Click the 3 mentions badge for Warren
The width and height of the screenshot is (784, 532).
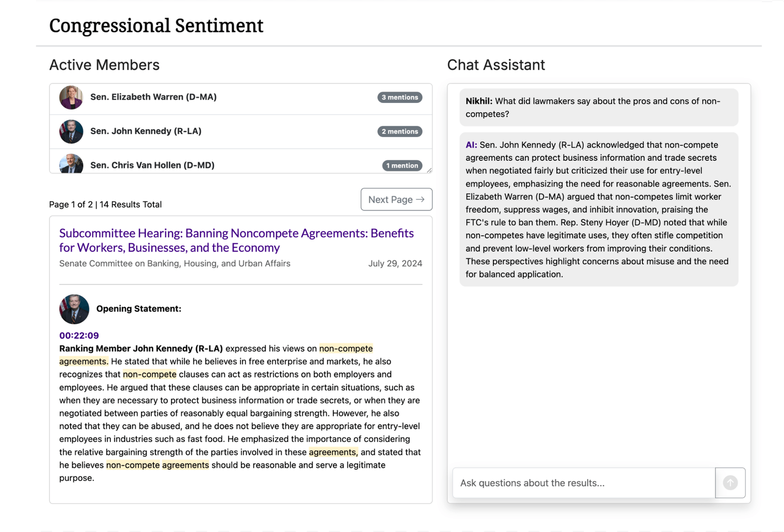pyautogui.click(x=399, y=97)
